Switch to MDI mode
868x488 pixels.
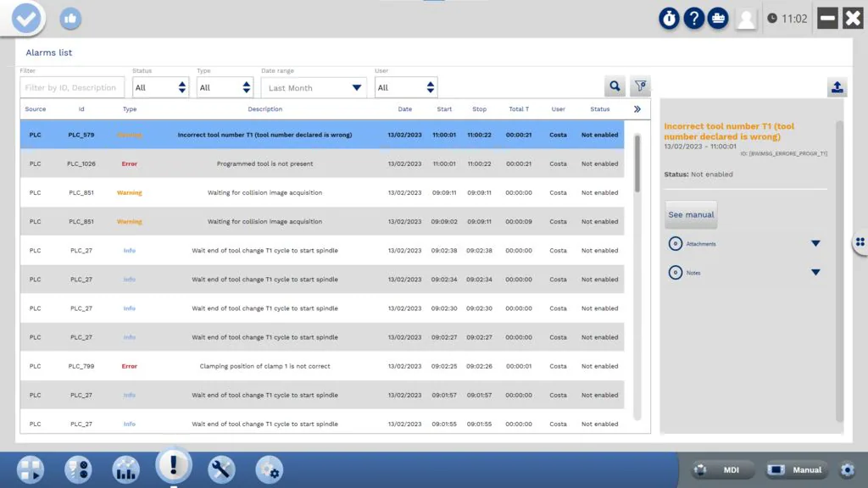coord(722,469)
